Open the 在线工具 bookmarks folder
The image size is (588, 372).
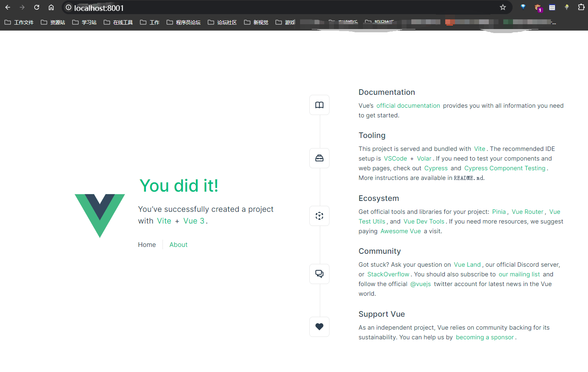(x=118, y=22)
